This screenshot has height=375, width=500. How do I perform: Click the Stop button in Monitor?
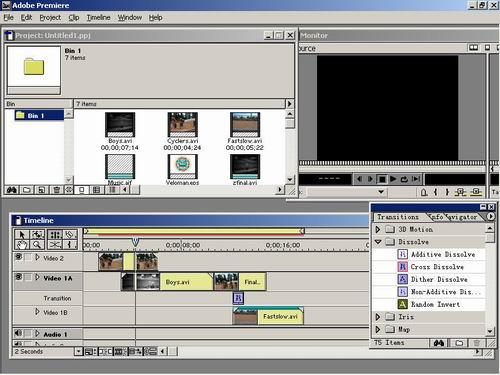382,179
